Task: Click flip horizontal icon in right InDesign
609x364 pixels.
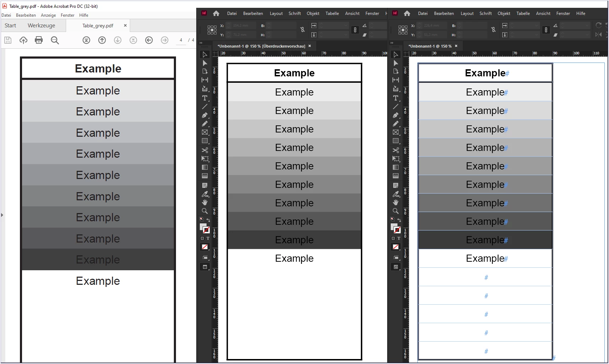Action: click(x=599, y=34)
